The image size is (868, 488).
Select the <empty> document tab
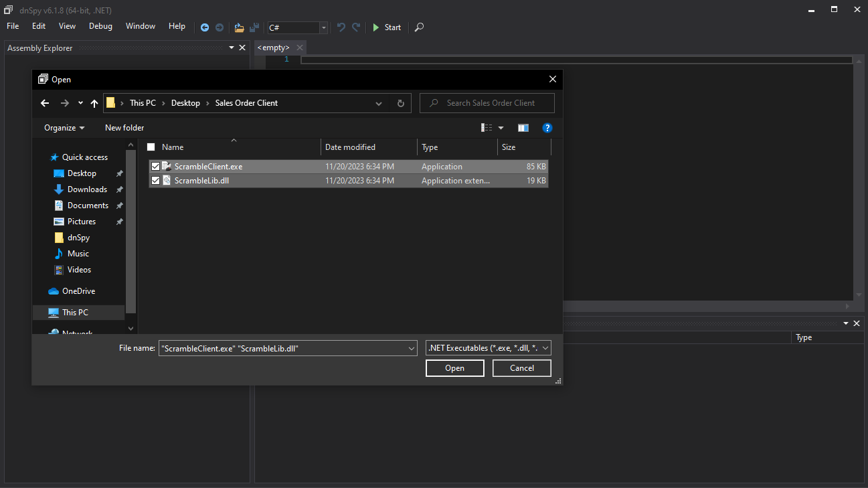pos(273,48)
